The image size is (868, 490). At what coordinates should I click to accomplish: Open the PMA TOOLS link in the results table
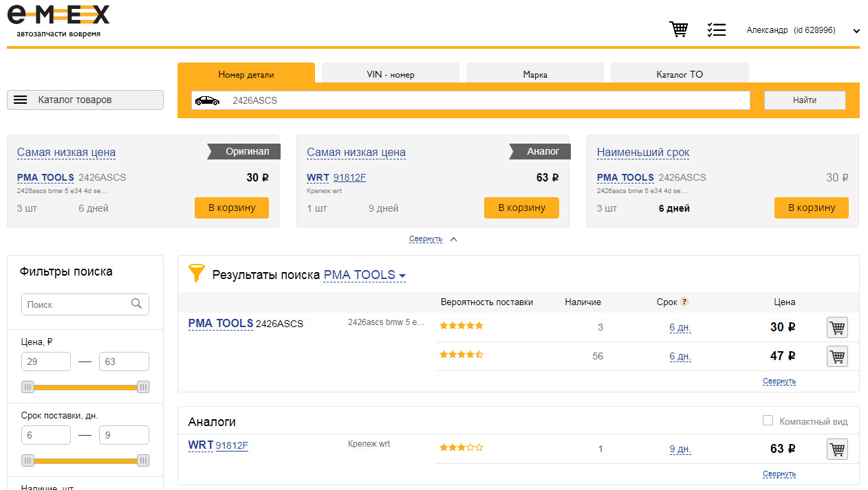pyautogui.click(x=221, y=324)
